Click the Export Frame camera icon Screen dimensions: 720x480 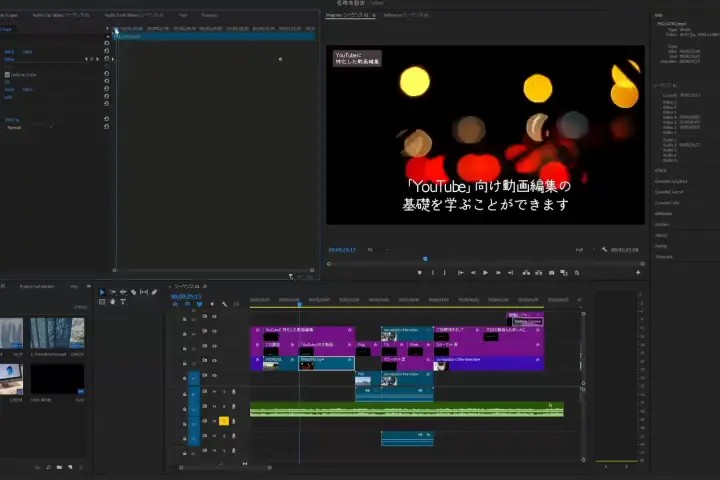[551, 273]
